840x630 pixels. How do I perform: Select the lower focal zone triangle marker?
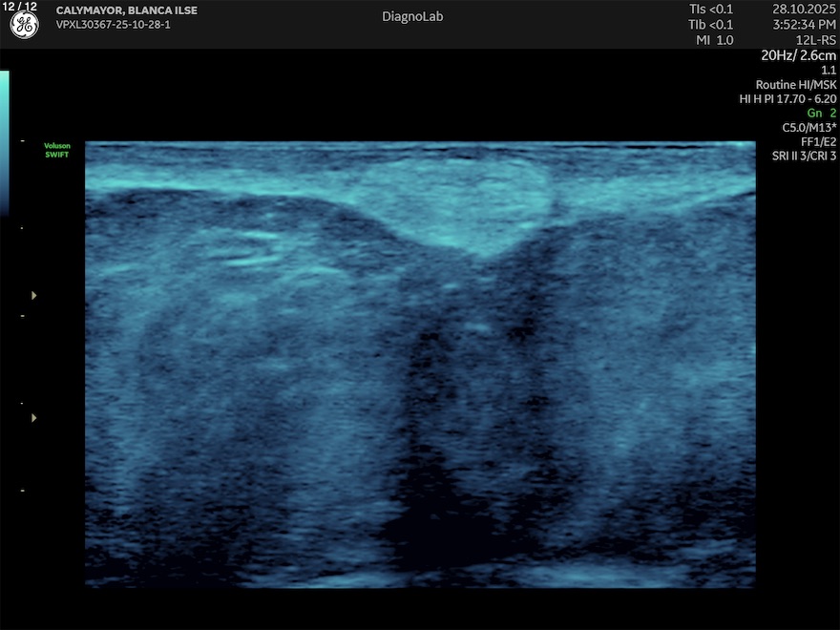(34, 418)
